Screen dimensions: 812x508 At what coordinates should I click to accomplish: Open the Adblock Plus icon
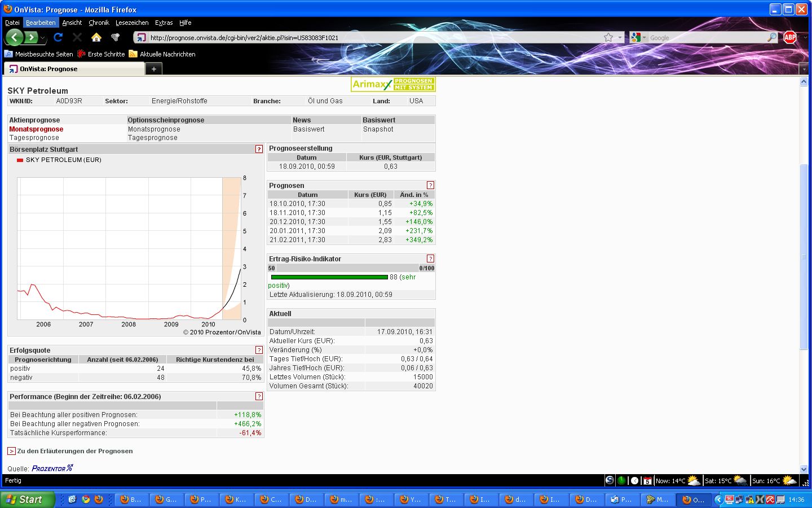[x=789, y=37]
